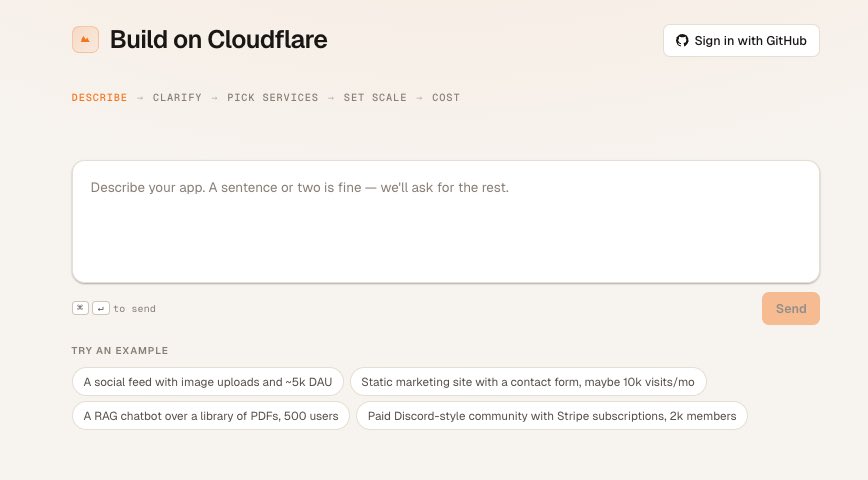868x480 pixels.
Task: Select the RAG chatbot over PDFs example
Action: pyautogui.click(x=211, y=416)
